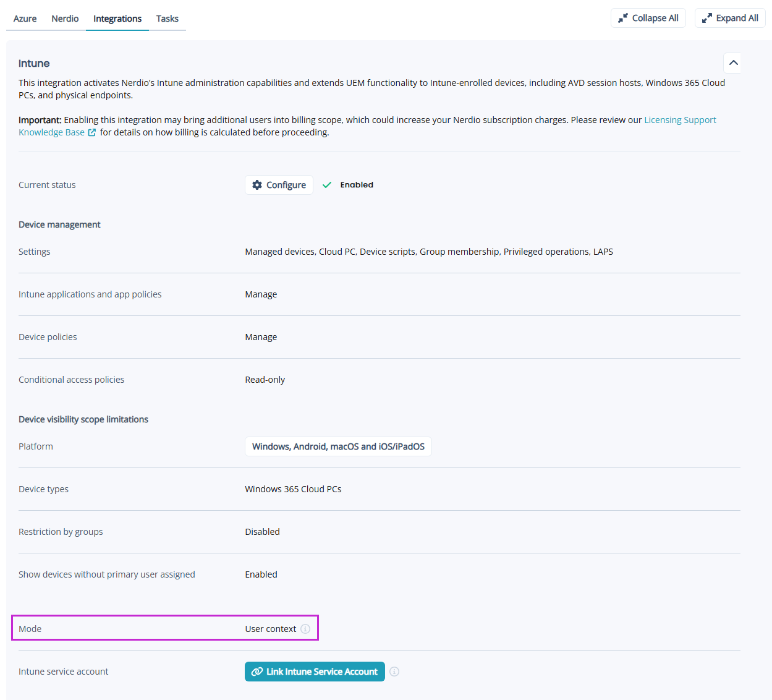Click the chain link icon on Link Intune Service Account
This screenshot has width=772, height=700.
coord(257,672)
